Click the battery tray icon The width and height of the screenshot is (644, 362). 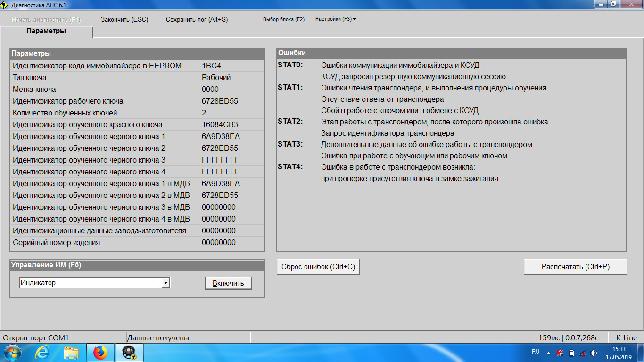pos(571,353)
